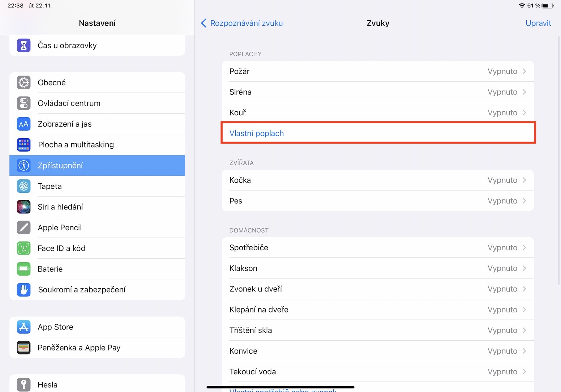Open the Kočka sound detail chevron
This screenshot has height=392, width=561.
524,180
